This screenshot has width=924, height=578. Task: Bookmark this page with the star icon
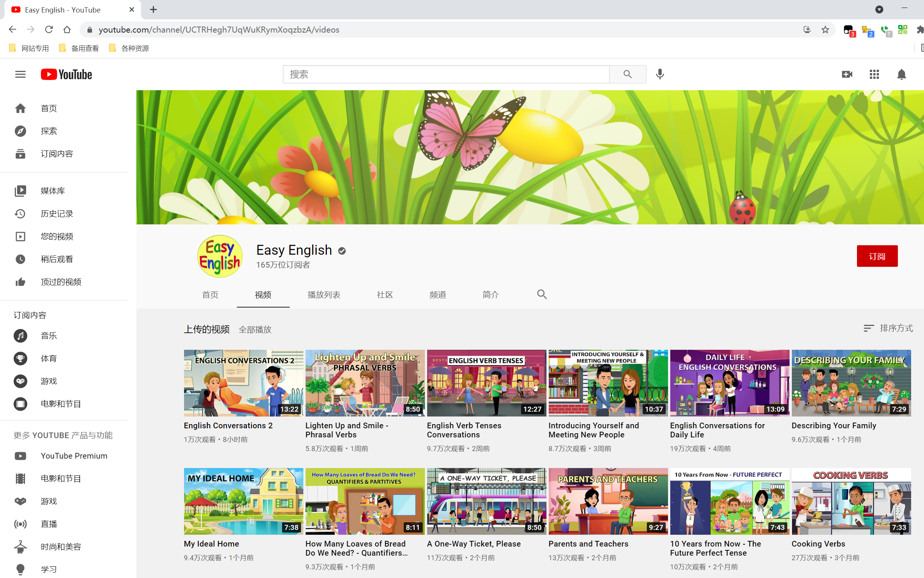825,30
